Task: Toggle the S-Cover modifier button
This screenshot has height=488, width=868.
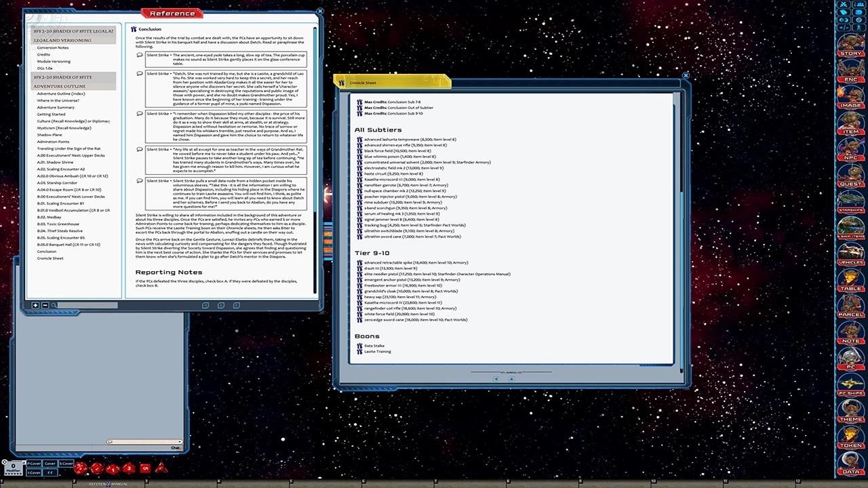Action: 66,464
